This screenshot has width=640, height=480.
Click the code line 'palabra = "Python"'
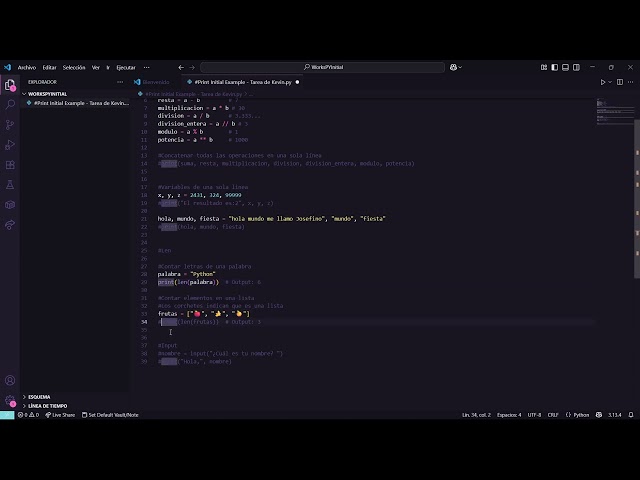pos(187,274)
